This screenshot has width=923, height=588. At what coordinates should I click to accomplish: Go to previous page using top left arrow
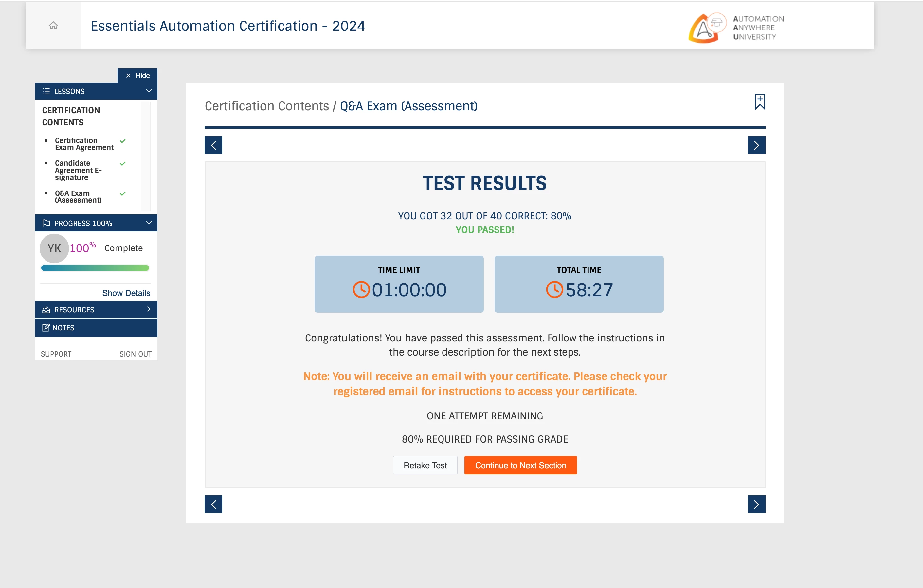tap(213, 145)
